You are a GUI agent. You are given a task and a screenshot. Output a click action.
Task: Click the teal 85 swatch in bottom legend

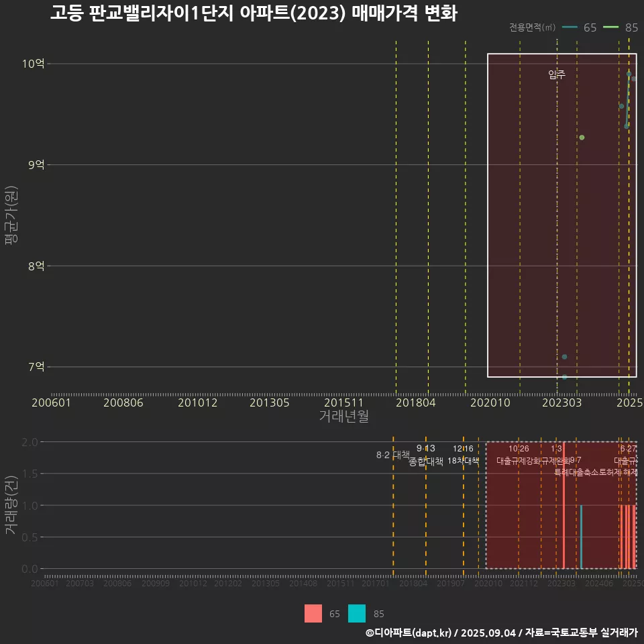356,613
